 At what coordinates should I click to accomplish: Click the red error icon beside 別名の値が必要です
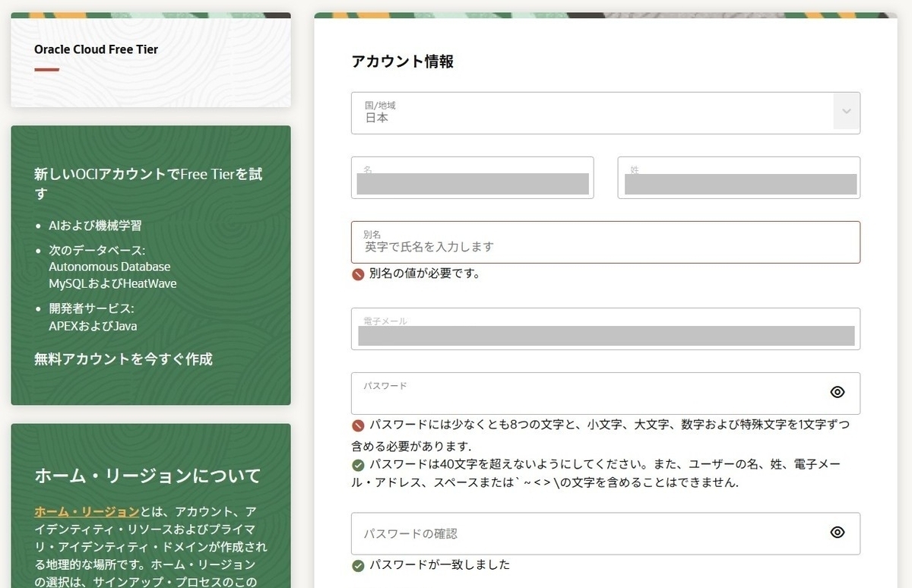(x=358, y=274)
